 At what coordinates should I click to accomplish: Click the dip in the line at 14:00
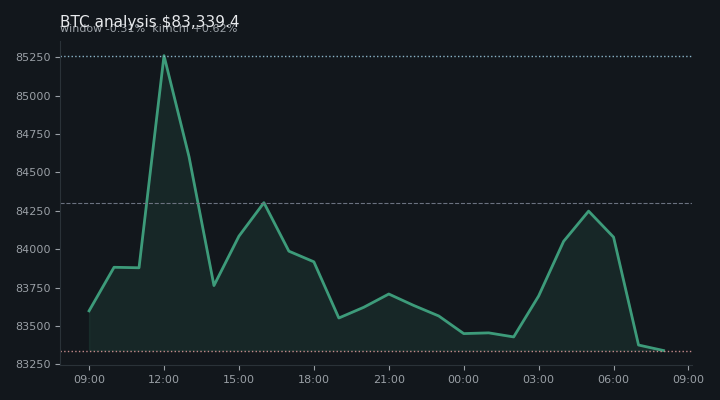click(214, 286)
